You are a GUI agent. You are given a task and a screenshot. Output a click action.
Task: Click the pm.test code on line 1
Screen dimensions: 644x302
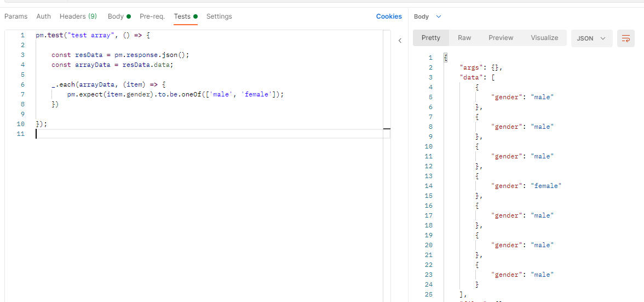(x=93, y=35)
